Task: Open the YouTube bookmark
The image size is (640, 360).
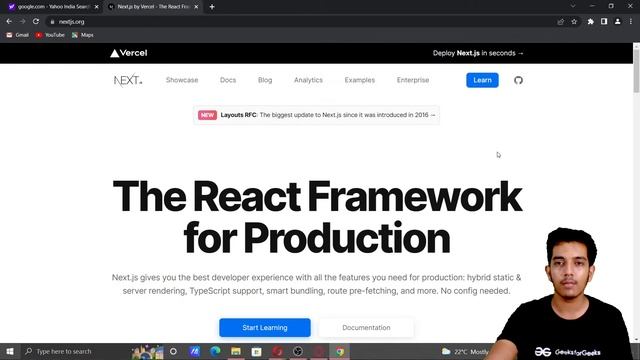Action: click(50, 35)
